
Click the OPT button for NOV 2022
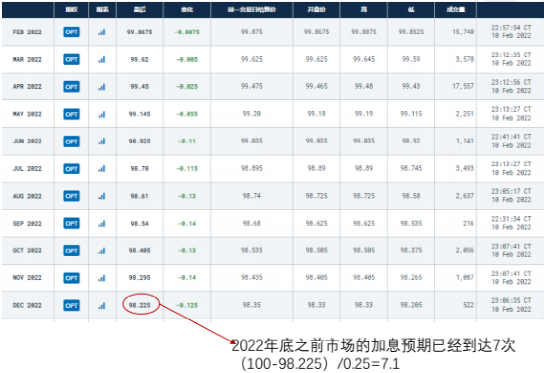(71, 278)
